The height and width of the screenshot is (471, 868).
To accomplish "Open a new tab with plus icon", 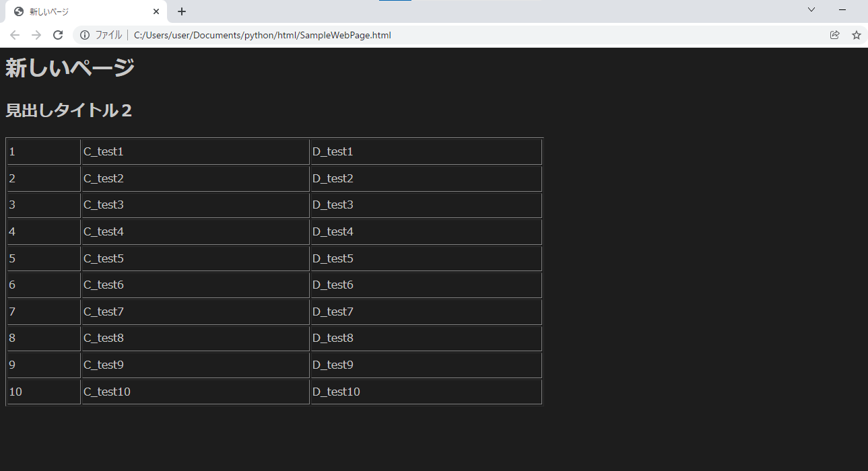I will click(x=182, y=11).
